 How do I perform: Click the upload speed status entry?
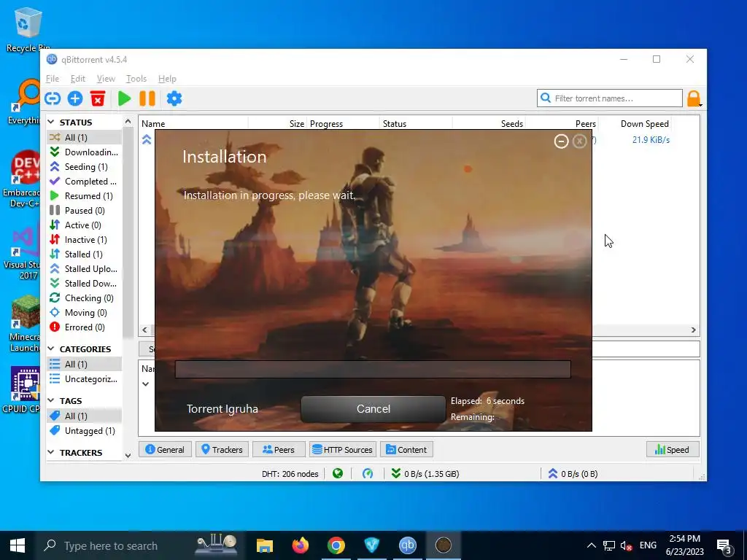tap(573, 473)
